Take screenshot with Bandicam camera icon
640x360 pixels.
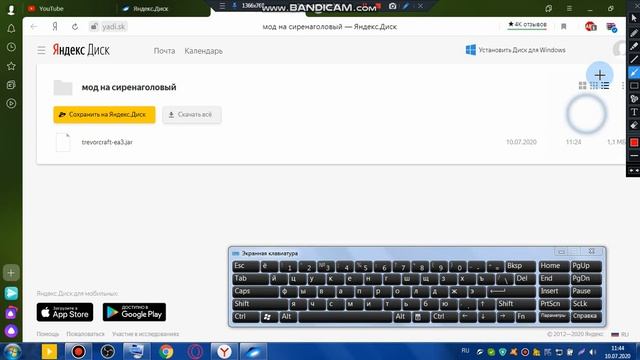click(x=392, y=6)
